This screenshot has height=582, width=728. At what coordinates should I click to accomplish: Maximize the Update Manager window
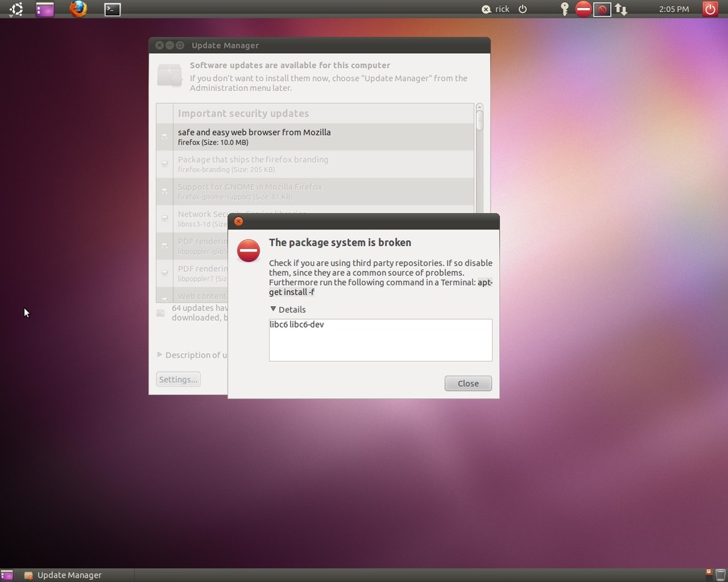[x=180, y=45]
